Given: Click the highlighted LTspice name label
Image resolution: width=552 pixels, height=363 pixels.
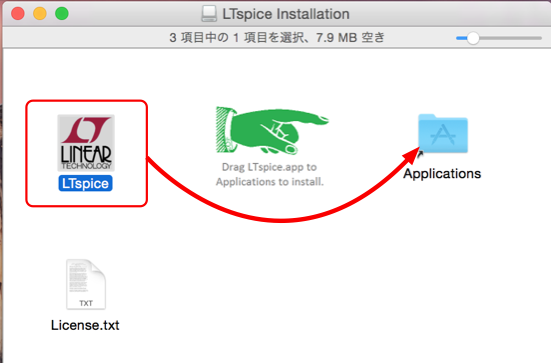Looking at the screenshot, I should click(86, 183).
